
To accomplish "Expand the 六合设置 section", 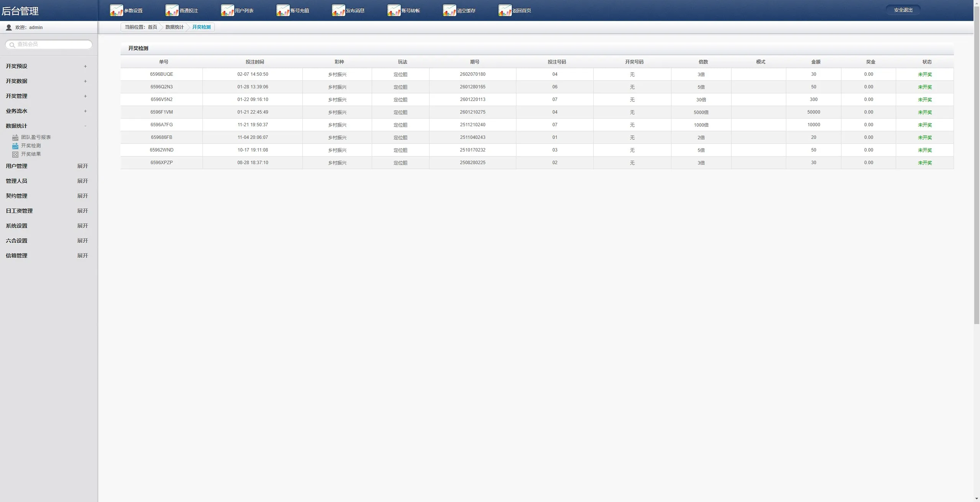I will [83, 241].
